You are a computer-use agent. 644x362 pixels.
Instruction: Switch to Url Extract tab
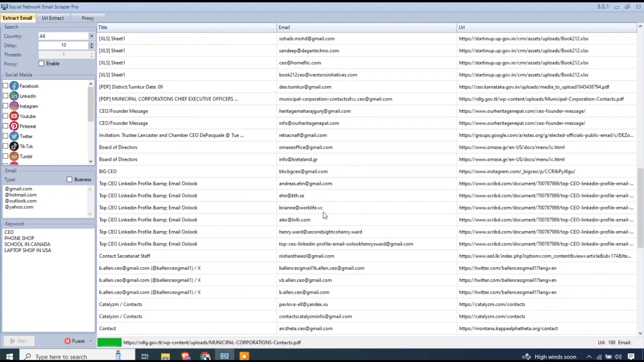pyautogui.click(x=53, y=18)
